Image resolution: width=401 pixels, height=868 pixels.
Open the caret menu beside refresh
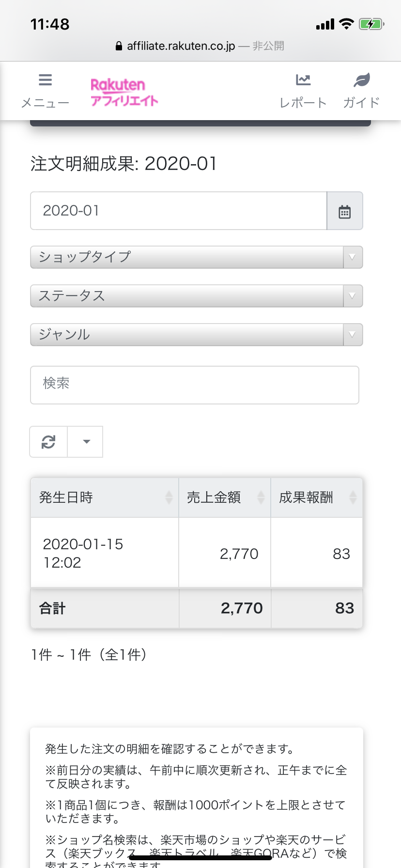point(86,442)
